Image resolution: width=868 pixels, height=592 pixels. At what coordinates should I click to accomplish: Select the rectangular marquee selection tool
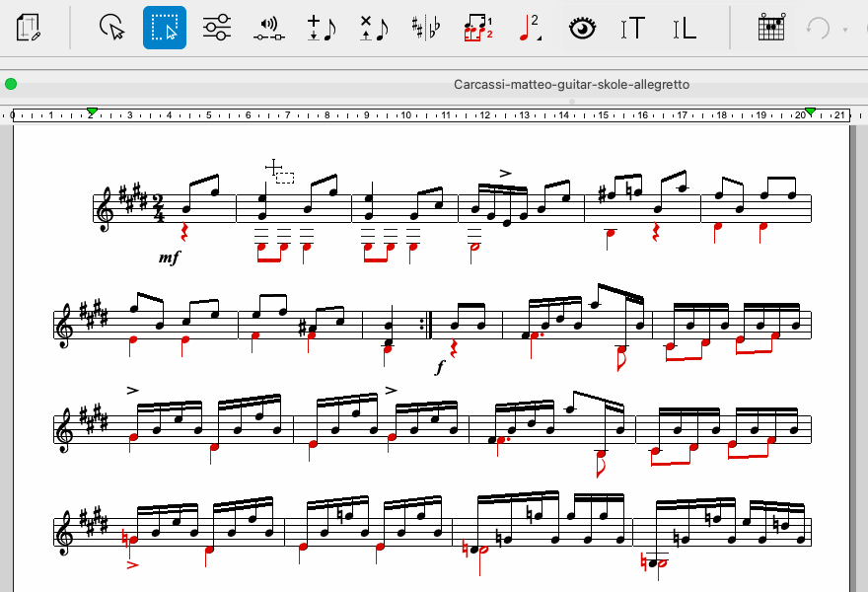click(x=165, y=28)
